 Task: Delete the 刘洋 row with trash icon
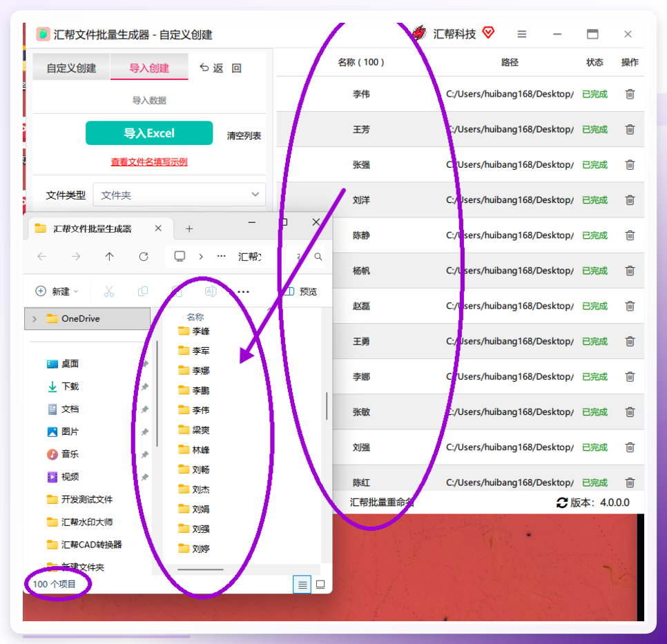tap(630, 200)
